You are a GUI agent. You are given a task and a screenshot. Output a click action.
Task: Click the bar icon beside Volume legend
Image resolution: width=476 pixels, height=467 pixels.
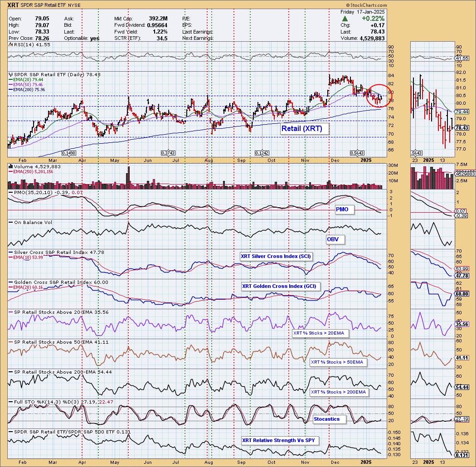coord(11,166)
